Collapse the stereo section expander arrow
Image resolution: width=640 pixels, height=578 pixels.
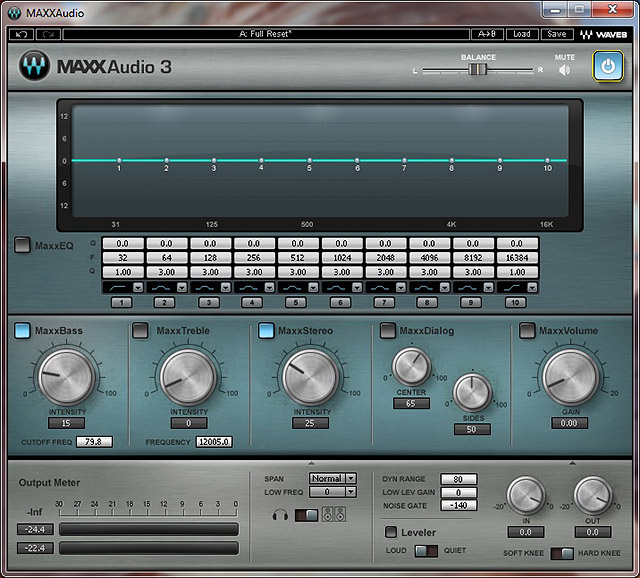(x=311, y=463)
